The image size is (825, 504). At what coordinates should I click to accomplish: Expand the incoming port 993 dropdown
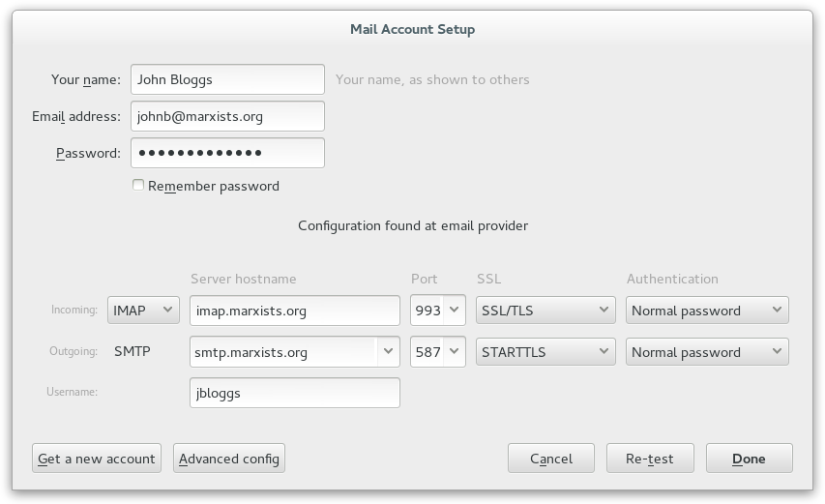pyautogui.click(x=455, y=311)
